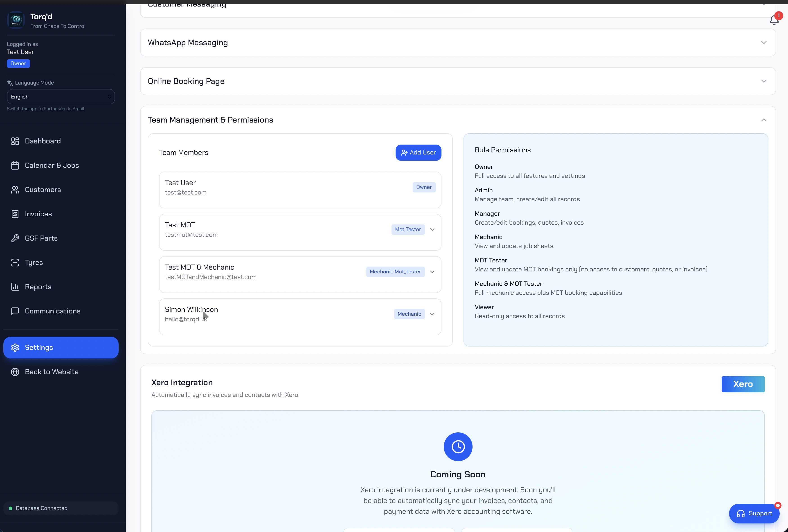The height and width of the screenshot is (532, 788).
Task: Click the email testmot@test.com
Action: (191, 235)
